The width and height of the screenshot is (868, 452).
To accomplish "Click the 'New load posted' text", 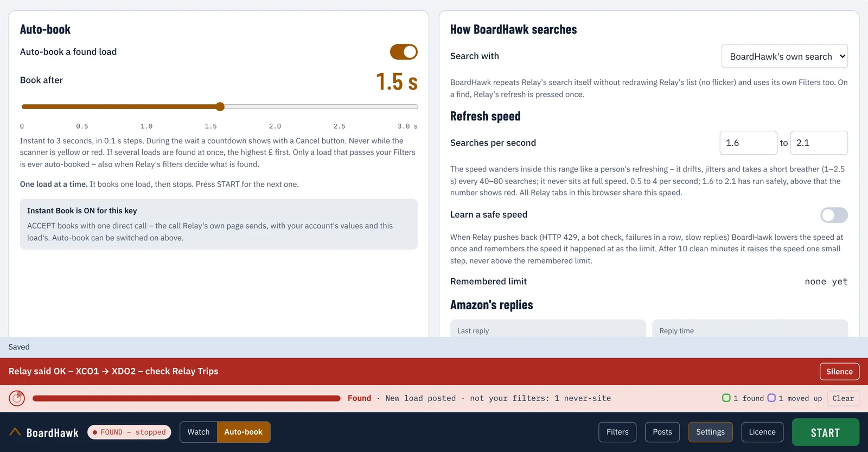I will (x=420, y=398).
